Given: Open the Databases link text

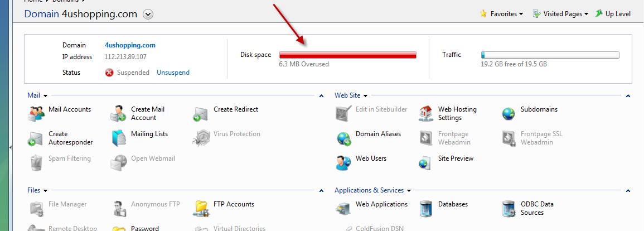Looking at the screenshot, I should pyautogui.click(x=453, y=204).
